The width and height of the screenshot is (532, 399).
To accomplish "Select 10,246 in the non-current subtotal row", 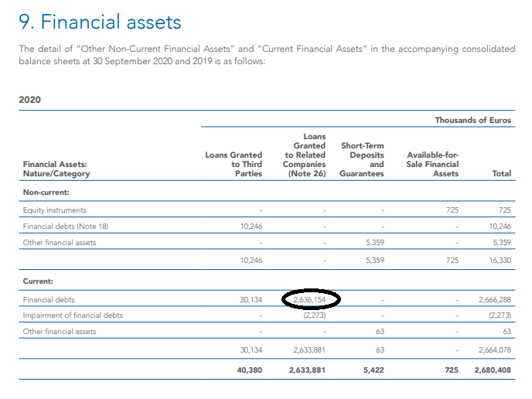I will 251,261.
